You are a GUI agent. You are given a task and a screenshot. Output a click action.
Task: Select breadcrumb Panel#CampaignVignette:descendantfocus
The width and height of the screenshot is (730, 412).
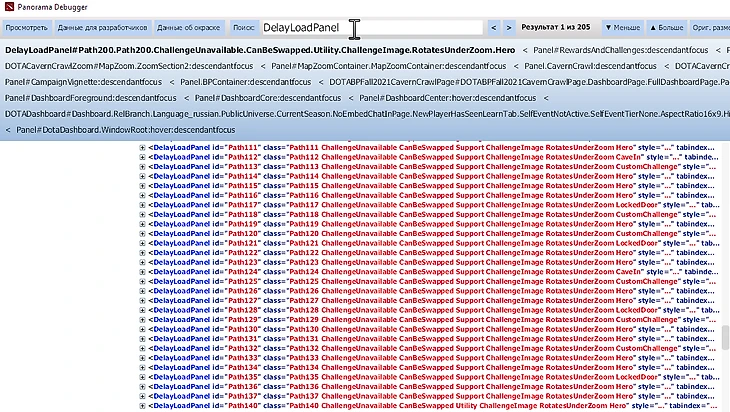pos(83,82)
